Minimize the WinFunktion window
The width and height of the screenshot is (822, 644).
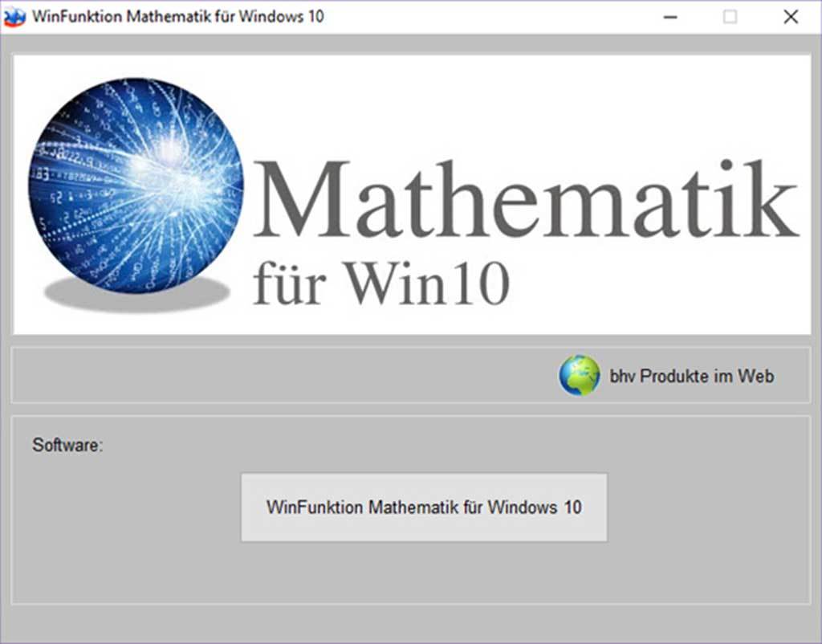click(670, 18)
